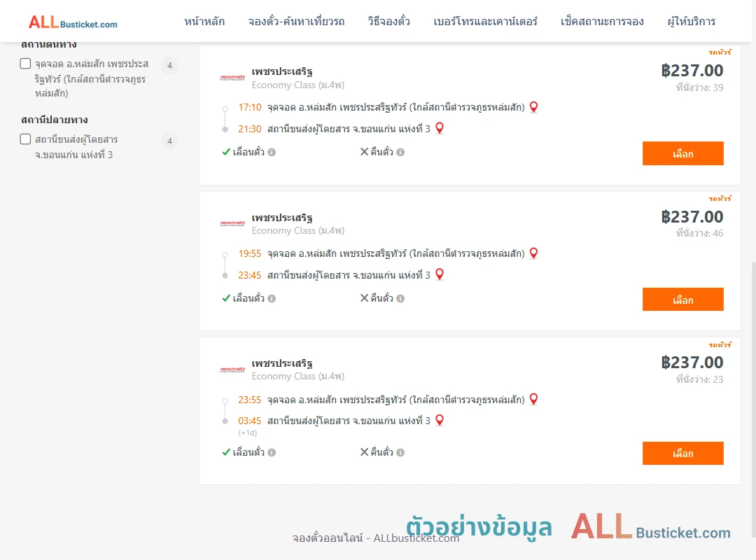The image size is (756, 560).
Task: Click the page vertical scrollbar
Action: click(x=753, y=400)
